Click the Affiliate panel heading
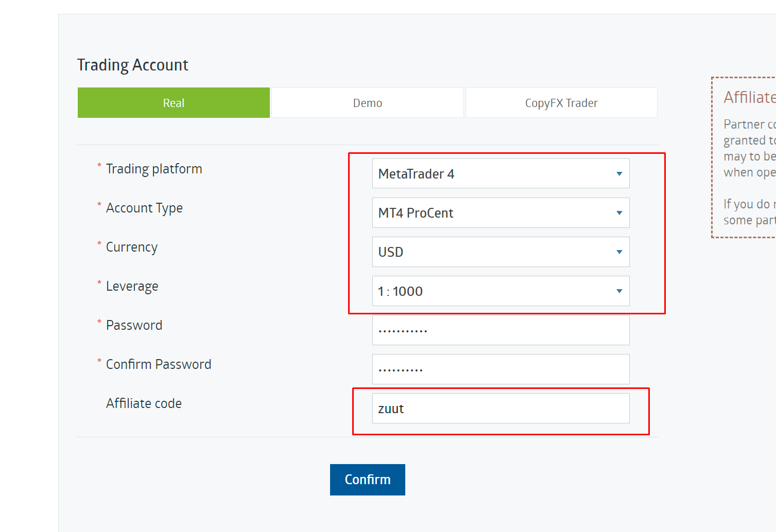 [x=749, y=97]
